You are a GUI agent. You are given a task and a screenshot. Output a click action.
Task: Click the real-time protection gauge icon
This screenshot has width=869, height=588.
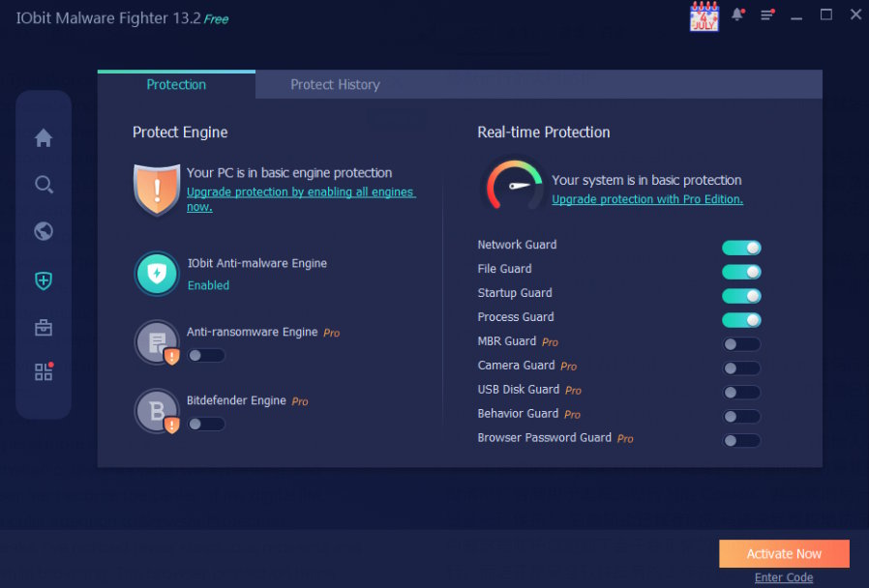coord(514,186)
